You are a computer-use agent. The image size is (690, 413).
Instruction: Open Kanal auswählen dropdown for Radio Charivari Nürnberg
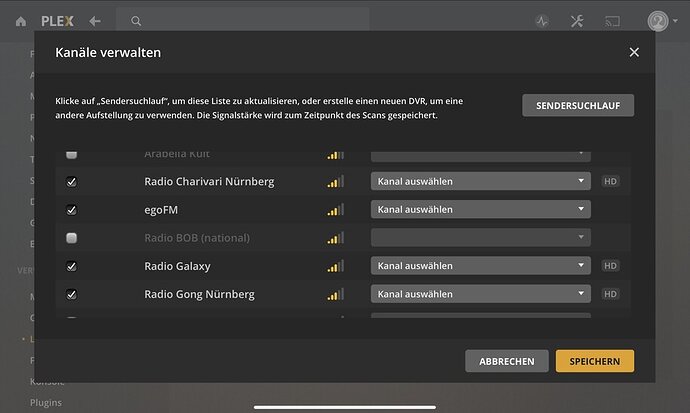(x=481, y=181)
